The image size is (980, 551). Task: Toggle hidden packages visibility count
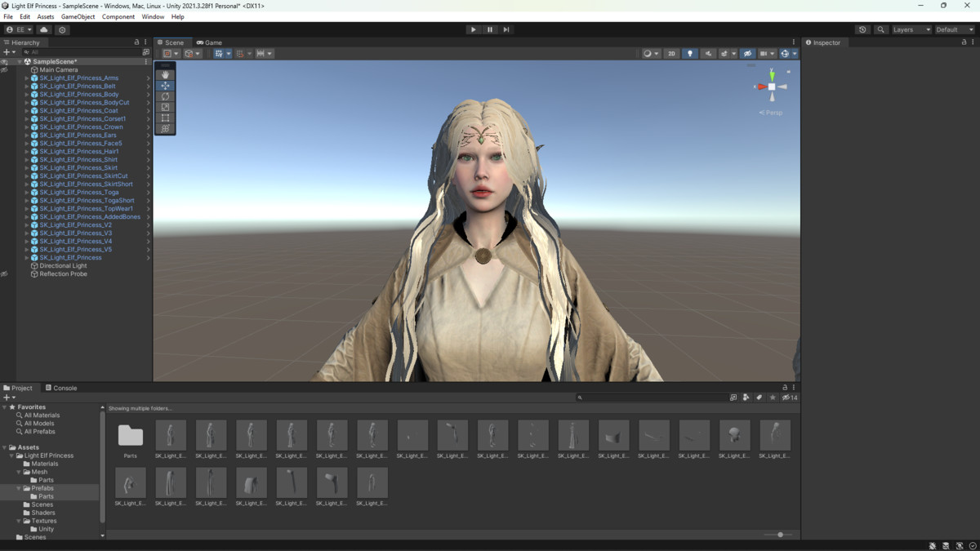click(x=790, y=398)
